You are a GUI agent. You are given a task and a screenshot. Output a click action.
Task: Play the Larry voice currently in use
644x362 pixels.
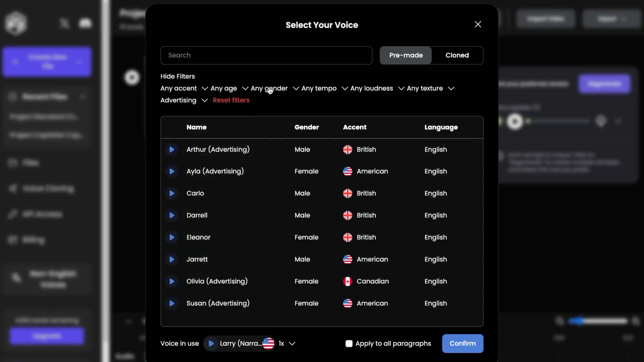(211, 343)
